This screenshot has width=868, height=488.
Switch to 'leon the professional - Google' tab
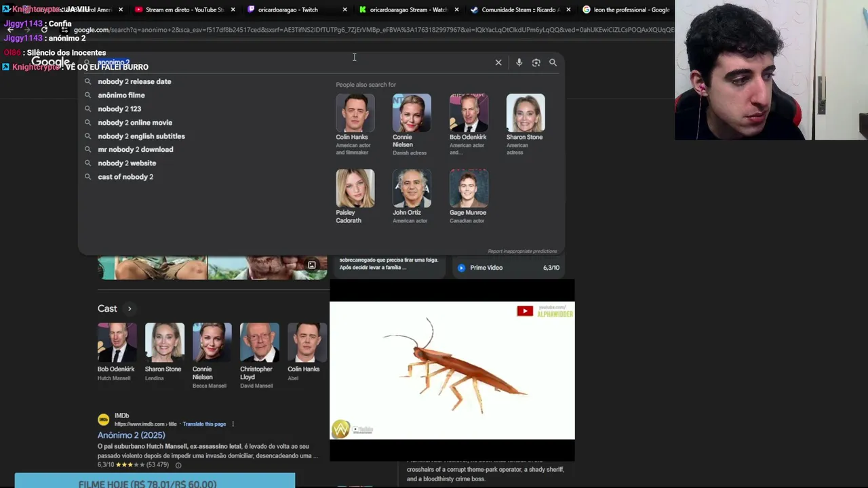click(627, 9)
